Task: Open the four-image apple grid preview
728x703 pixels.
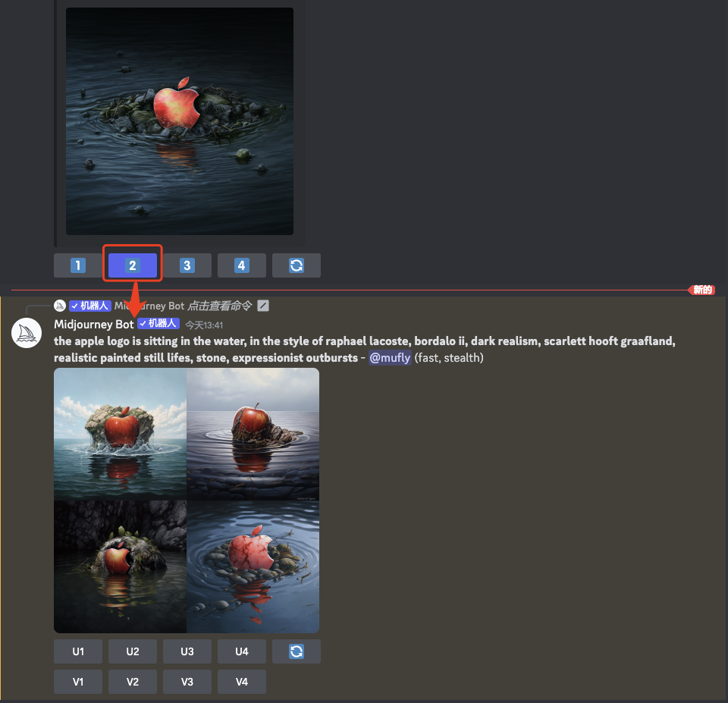Action: click(187, 501)
